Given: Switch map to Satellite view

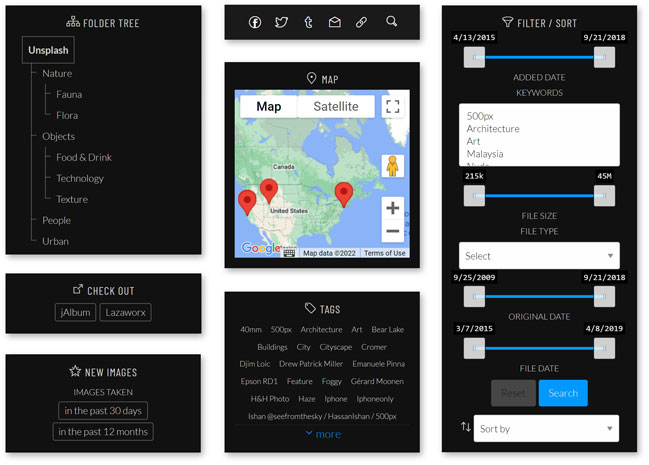Looking at the screenshot, I should click(x=335, y=107).
